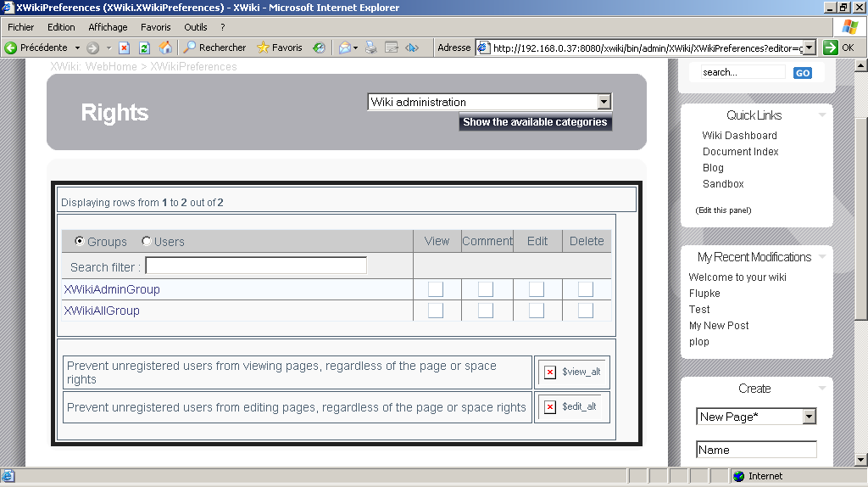Expand the address bar URL dropdown
868x487 pixels.
tap(810, 48)
